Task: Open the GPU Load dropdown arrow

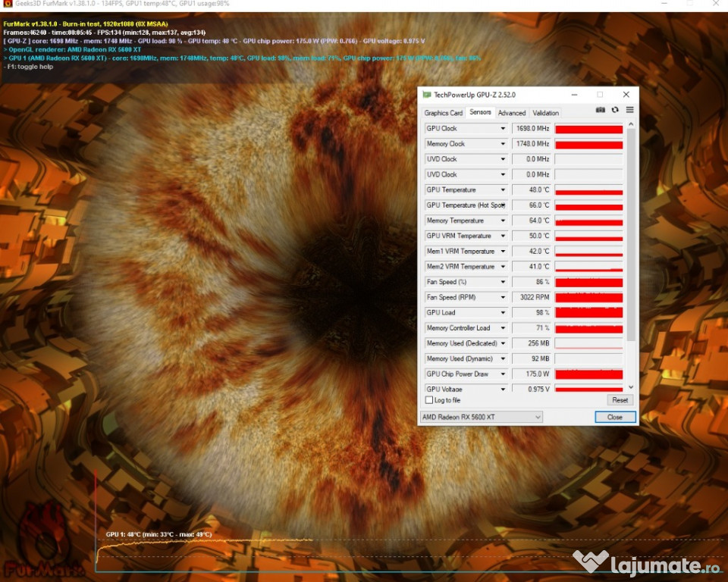Action: [503, 312]
